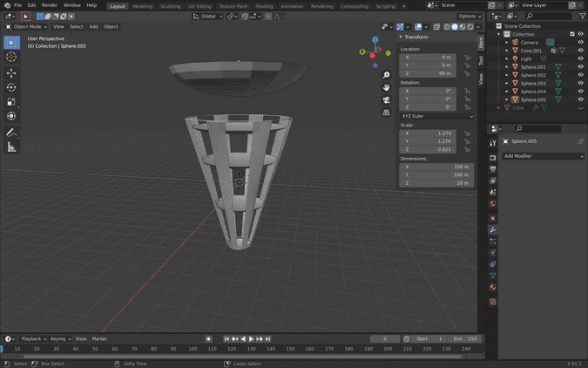Viewport: 588px width, 368px height.
Task: Open the Playback popover in the timeline
Action: click(x=32, y=338)
